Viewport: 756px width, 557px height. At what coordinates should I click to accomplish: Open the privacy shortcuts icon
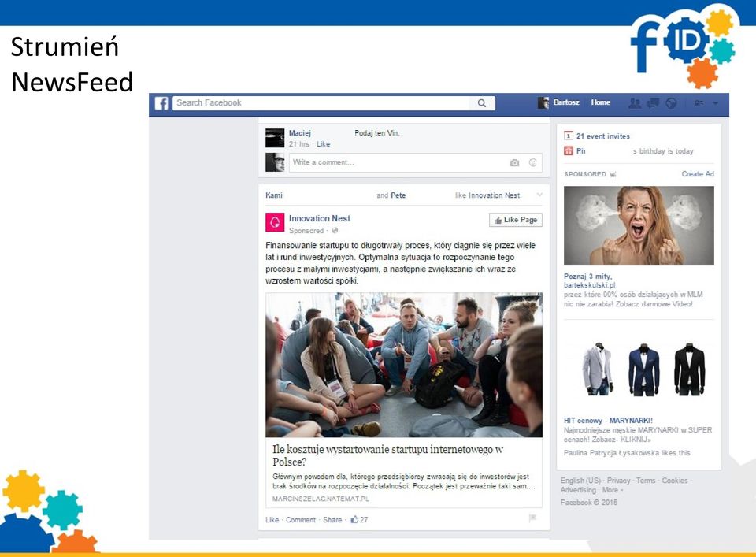pyautogui.click(x=699, y=103)
